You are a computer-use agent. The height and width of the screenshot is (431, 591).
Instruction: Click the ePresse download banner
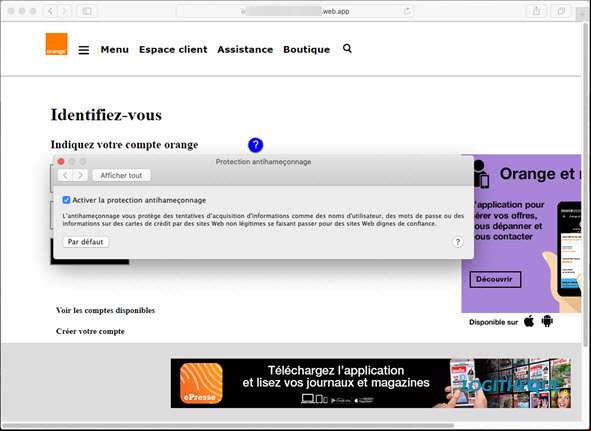pyautogui.click(x=371, y=383)
